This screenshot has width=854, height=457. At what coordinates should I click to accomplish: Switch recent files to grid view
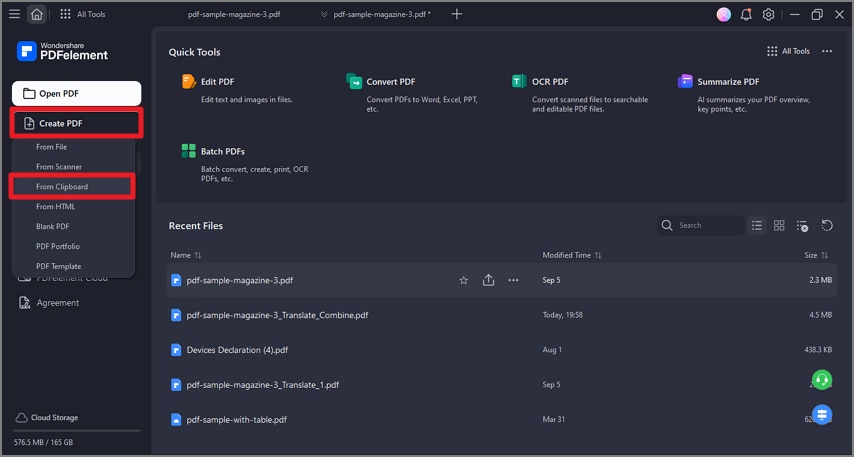[779, 226]
